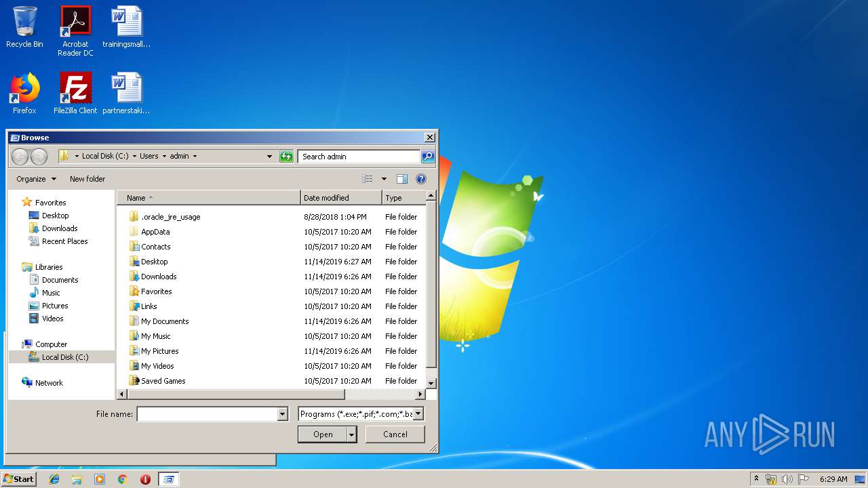Show the preview pane icon
This screenshot has width=868, height=488.
[402, 179]
